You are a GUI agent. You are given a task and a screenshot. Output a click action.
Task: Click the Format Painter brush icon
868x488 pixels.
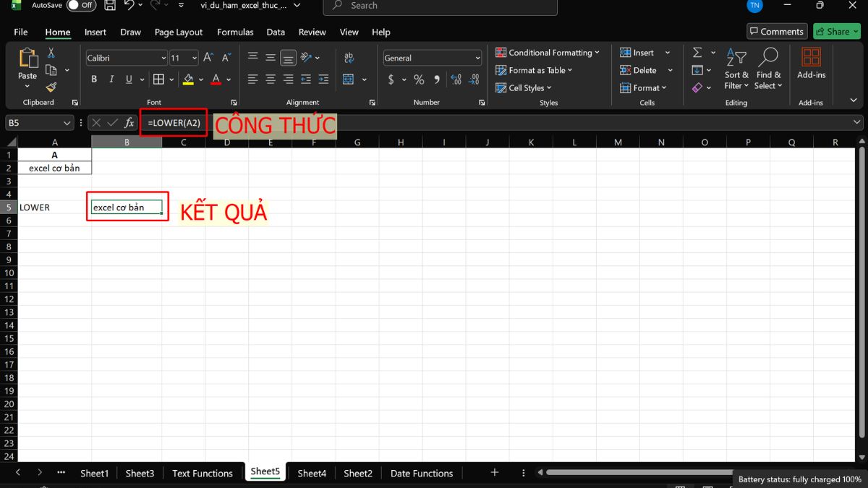click(51, 87)
